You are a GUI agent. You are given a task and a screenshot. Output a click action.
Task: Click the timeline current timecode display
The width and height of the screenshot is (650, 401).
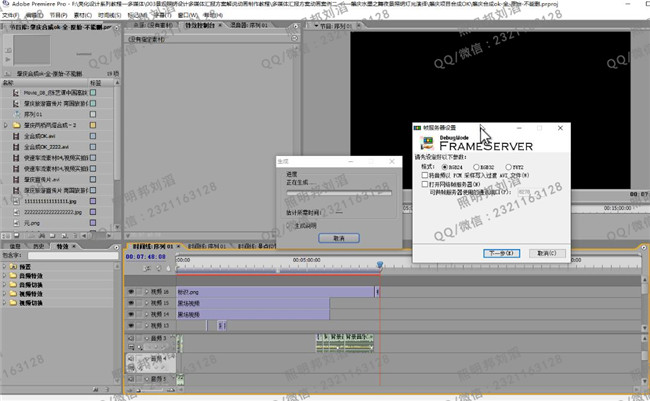click(146, 257)
